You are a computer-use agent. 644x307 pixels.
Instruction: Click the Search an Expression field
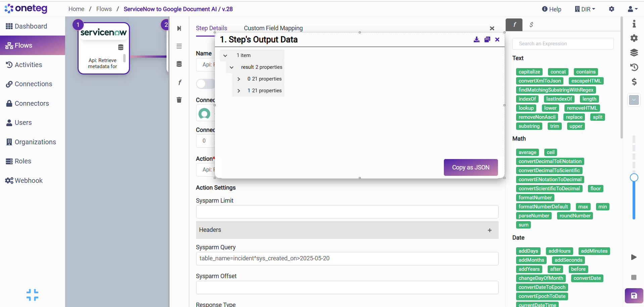563,44
